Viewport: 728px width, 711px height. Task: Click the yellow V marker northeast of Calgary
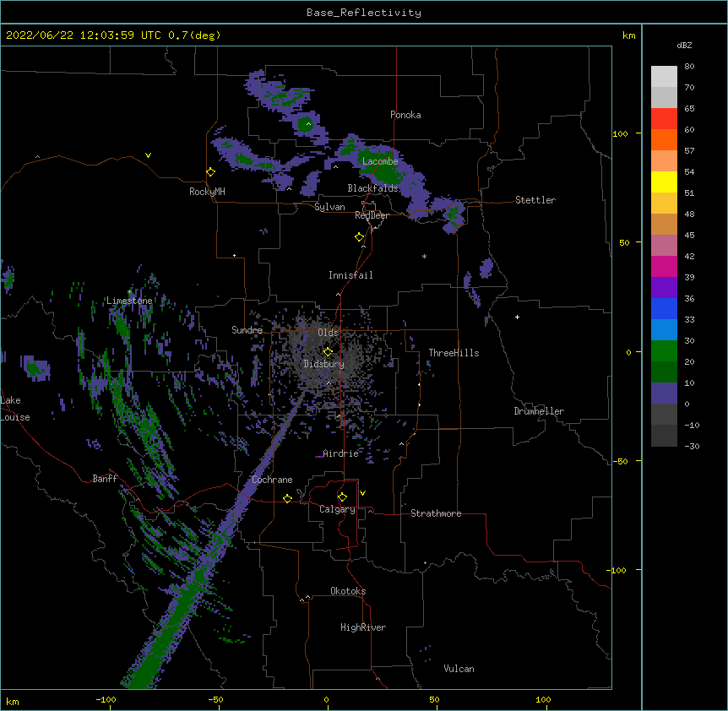(362, 493)
